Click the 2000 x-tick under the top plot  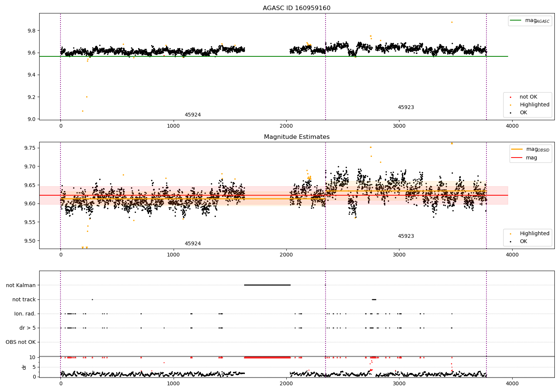coord(286,126)
